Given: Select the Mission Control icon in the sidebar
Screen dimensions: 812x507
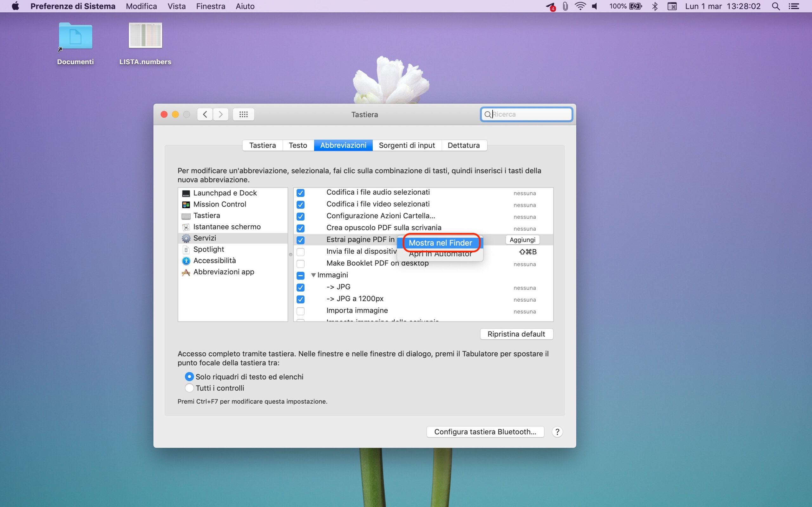Looking at the screenshot, I should [x=186, y=205].
